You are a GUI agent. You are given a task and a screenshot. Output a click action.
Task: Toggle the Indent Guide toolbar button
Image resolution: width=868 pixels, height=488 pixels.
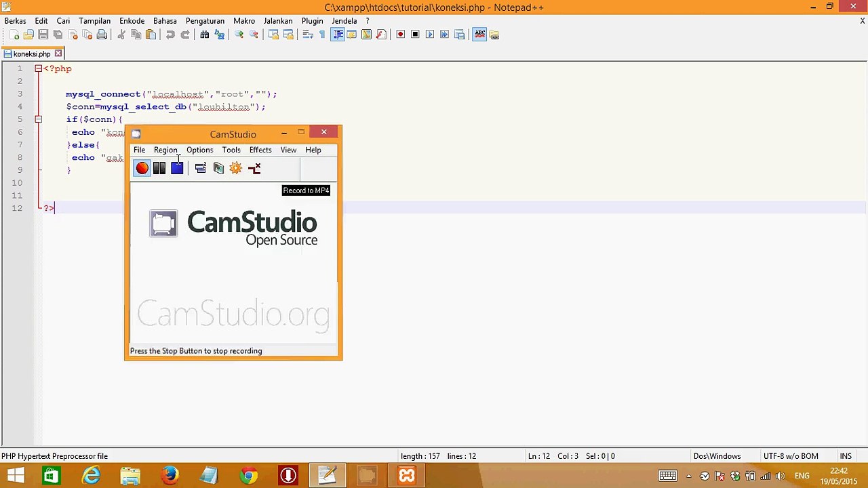click(x=337, y=35)
